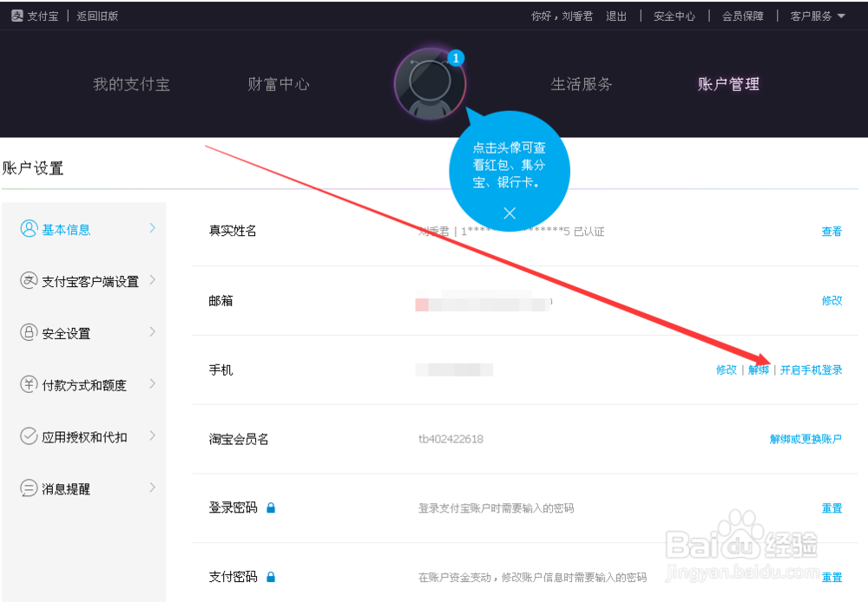Click lock icon beside 登录密码
868x602 pixels.
[271, 508]
